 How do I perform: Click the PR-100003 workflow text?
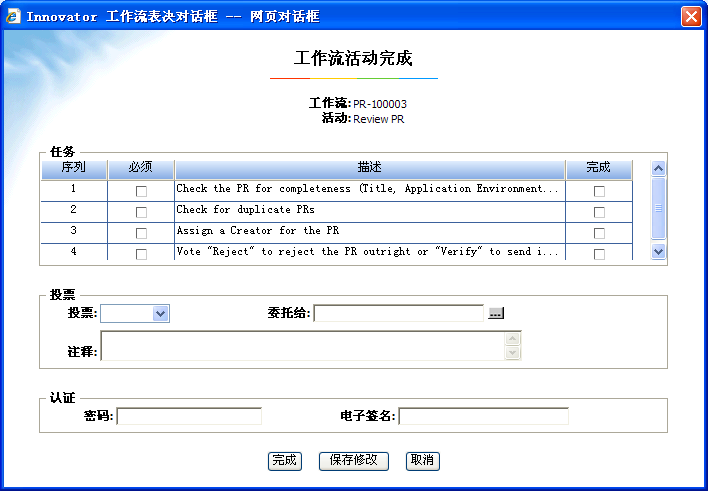(x=380, y=104)
